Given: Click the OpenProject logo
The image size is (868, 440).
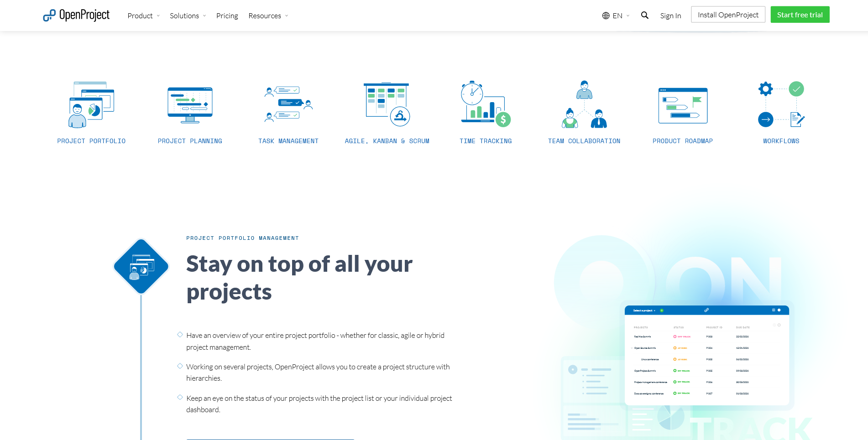Looking at the screenshot, I should click(76, 16).
